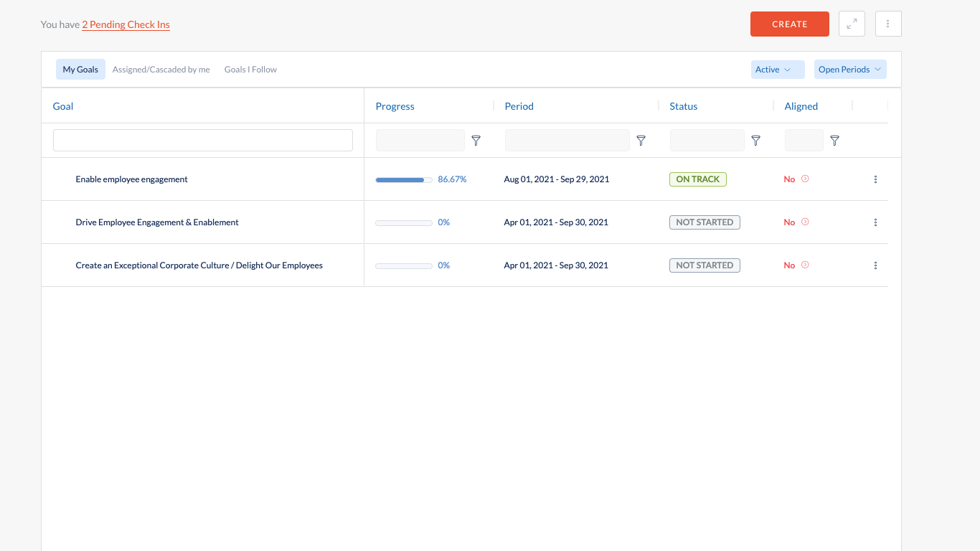This screenshot has width=980, height=551.
Task: Open row menu for Create an Exceptional Corporate Culture
Action: coord(875,265)
